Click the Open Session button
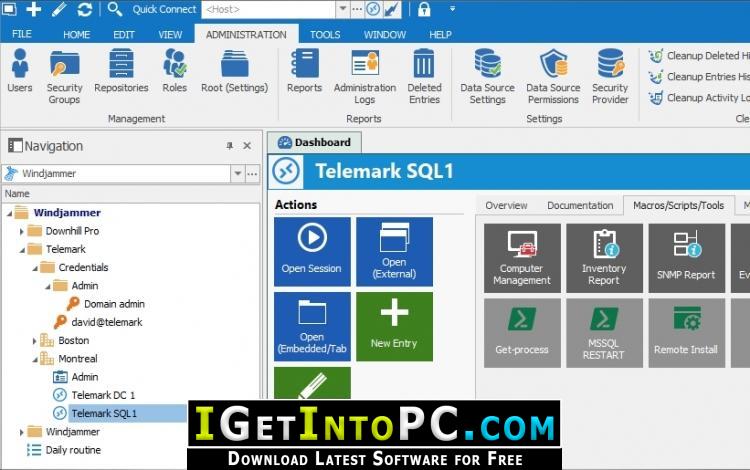The image size is (750, 470). pyautogui.click(x=312, y=251)
